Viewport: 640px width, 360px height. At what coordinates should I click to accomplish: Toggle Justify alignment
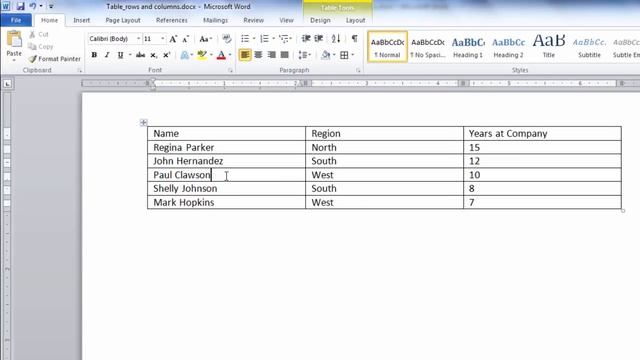284,55
